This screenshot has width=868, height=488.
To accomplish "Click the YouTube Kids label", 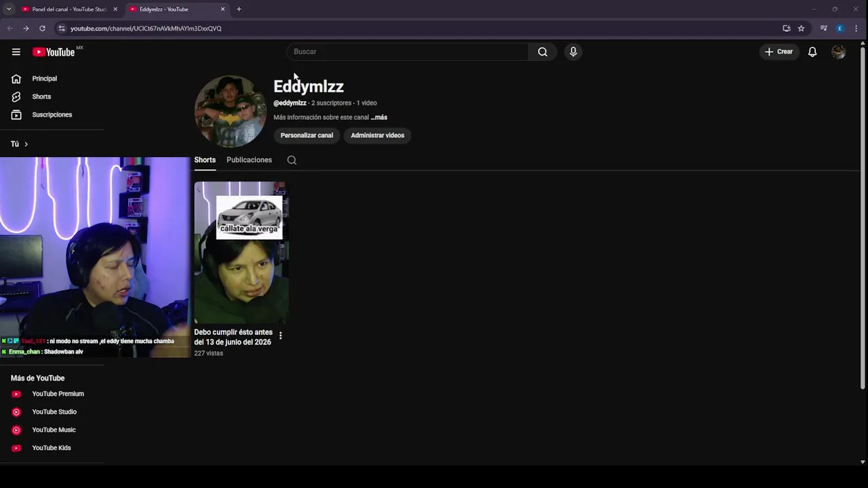I will pos(52,448).
